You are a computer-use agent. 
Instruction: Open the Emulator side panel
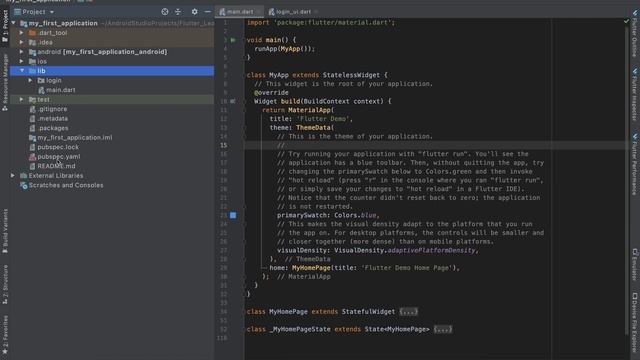635,264
